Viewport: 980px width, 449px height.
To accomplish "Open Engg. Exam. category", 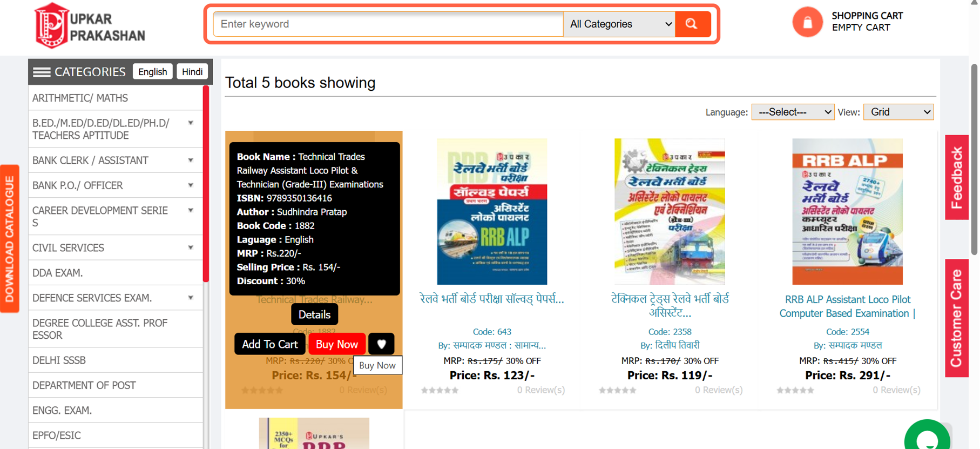I will 116,411.
